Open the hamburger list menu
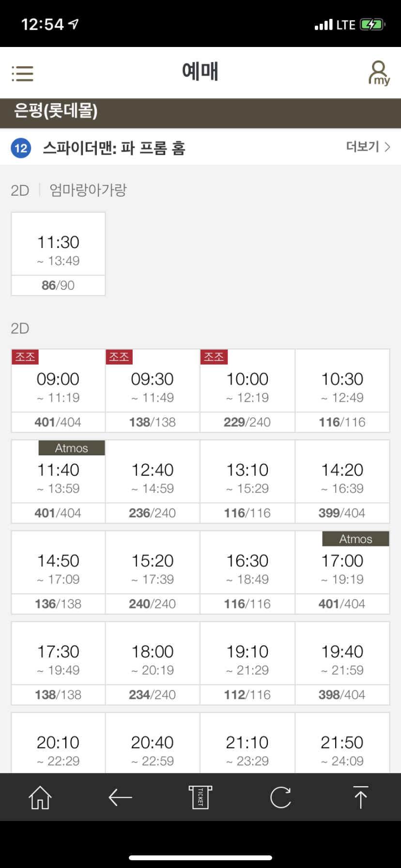 pyautogui.click(x=22, y=74)
